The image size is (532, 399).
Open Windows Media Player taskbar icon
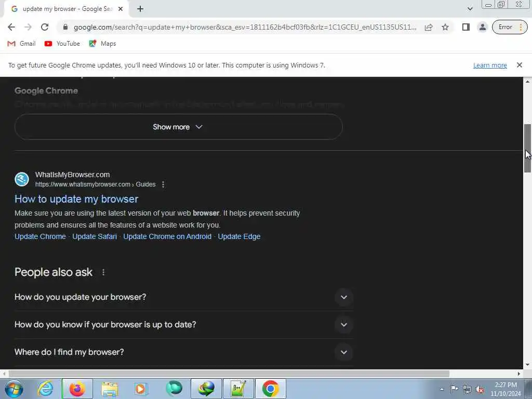tap(140, 389)
